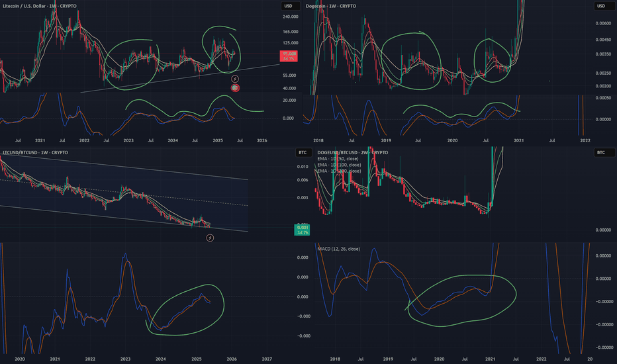Image resolution: width=617 pixels, height=364 pixels.
Task: Click 2026 on Litecoin/USD time axis
Action: tap(262, 140)
